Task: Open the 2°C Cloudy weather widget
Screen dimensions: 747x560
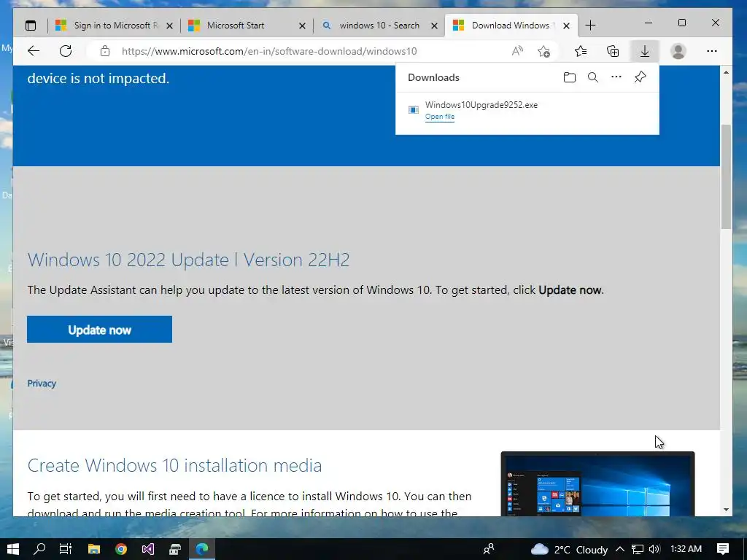Action: pos(569,550)
